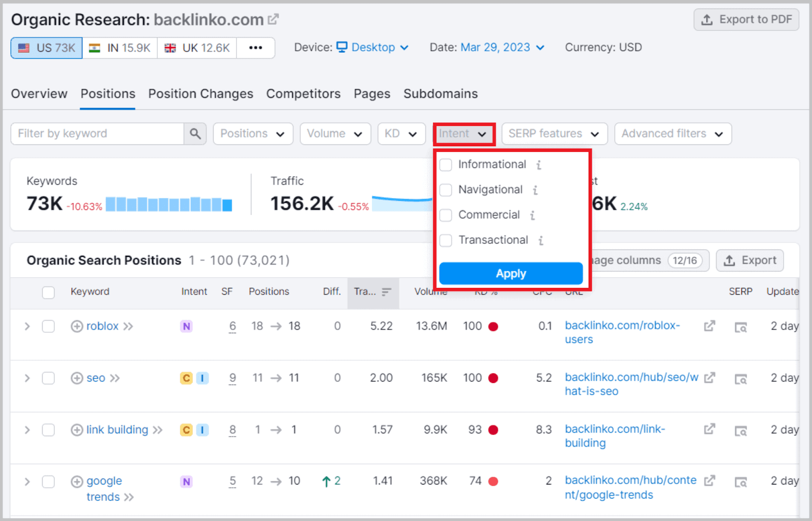Check the Navigational intent checkbox
The height and width of the screenshot is (521, 812).
[446, 190]
